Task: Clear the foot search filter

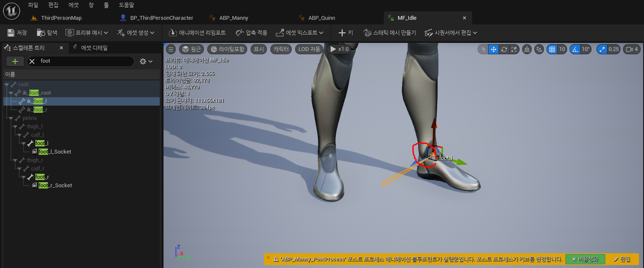Action: 32,61
